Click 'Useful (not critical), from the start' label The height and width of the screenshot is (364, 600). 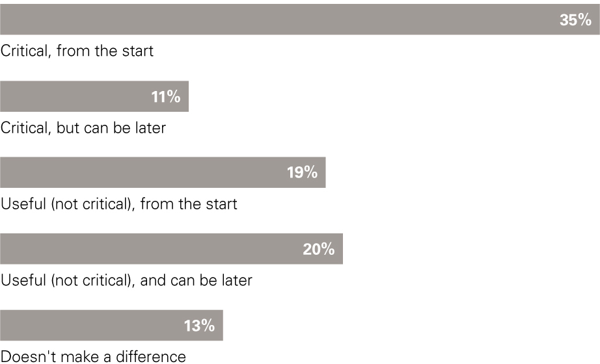click(x=119, y=204)
